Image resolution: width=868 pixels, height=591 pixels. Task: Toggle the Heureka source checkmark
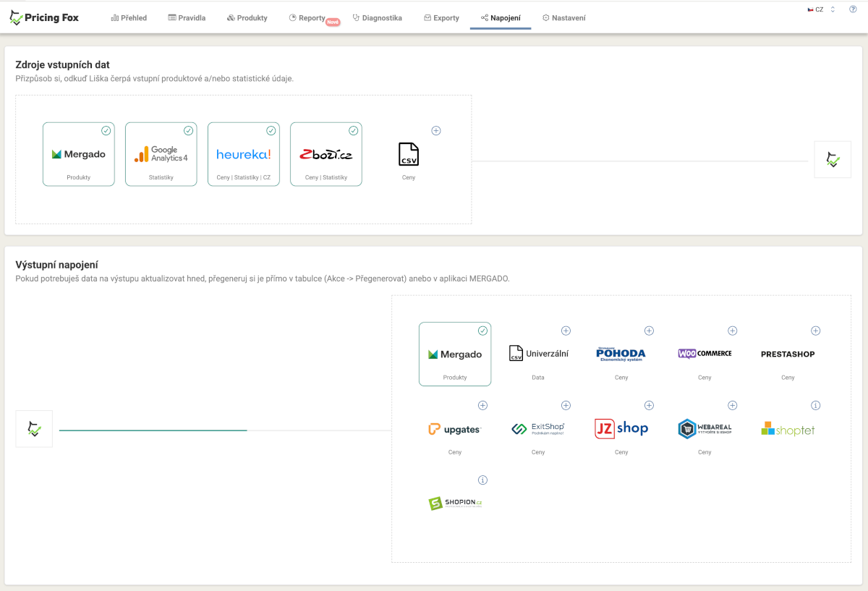coord(271,131)
